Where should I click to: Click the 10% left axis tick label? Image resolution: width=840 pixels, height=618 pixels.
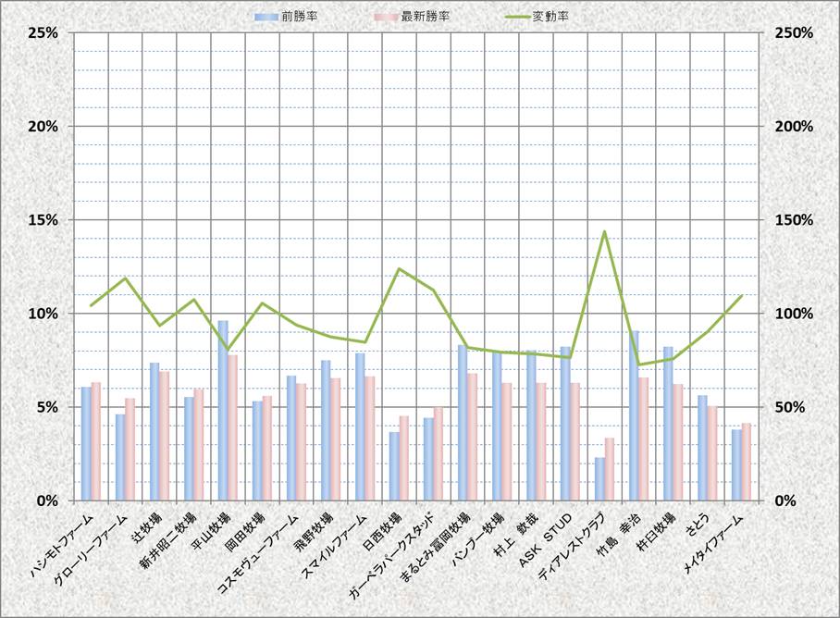(x=43, y=314)
